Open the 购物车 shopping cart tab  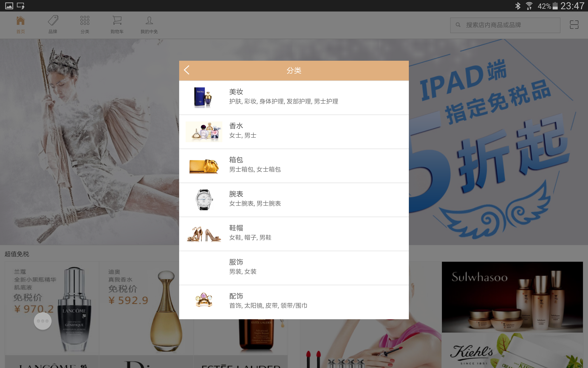click(117, 25)
